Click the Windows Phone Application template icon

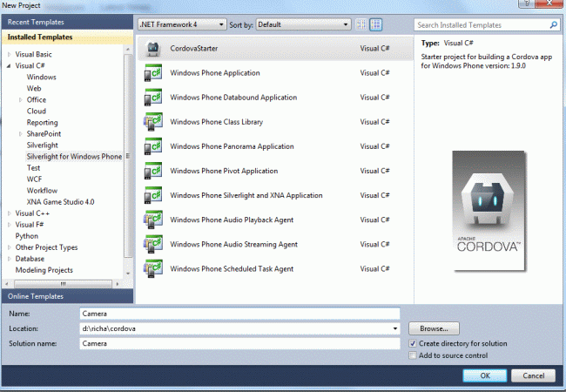click(153, 73)
